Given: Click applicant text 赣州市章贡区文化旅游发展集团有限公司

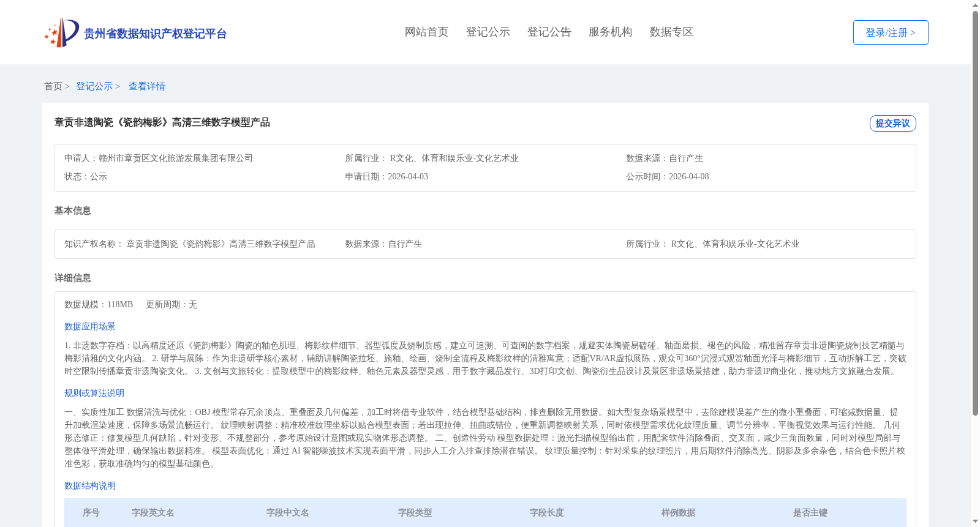Looking at the screenshot, I should (176, 158).
